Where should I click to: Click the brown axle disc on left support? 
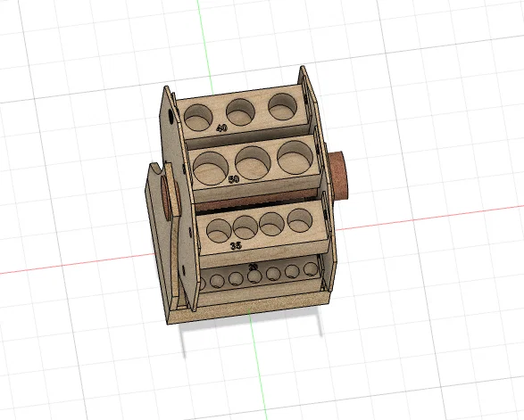166,198
